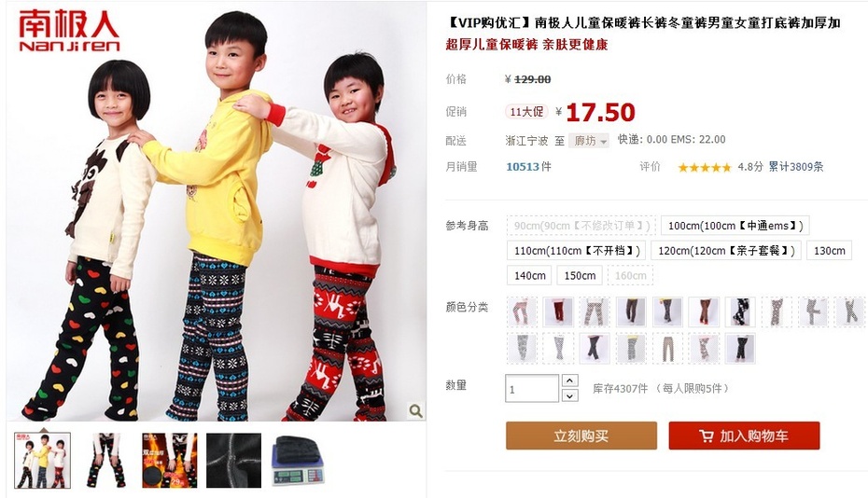Pick the red pants color swatch
The image size is (868, 498).
[558, 311]
